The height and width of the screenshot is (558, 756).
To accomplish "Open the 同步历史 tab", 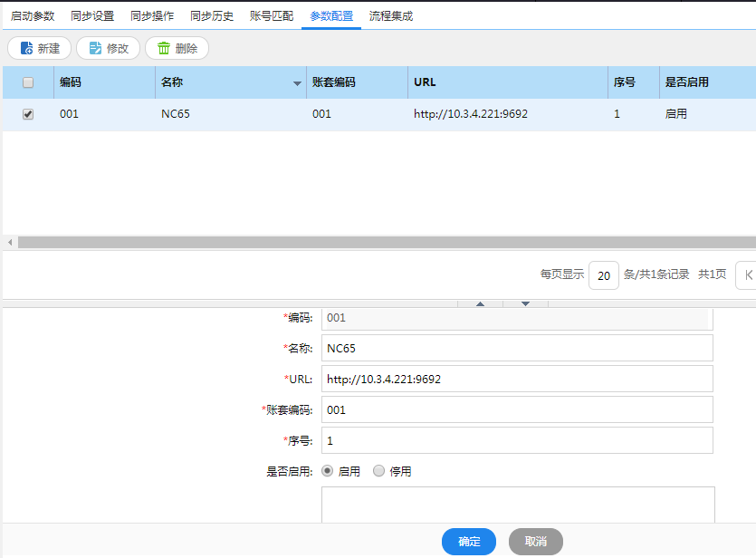I will (212, 16).
